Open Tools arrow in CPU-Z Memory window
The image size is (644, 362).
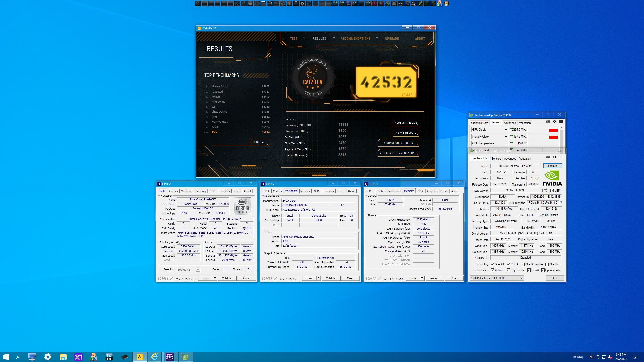tap(422, 278)
